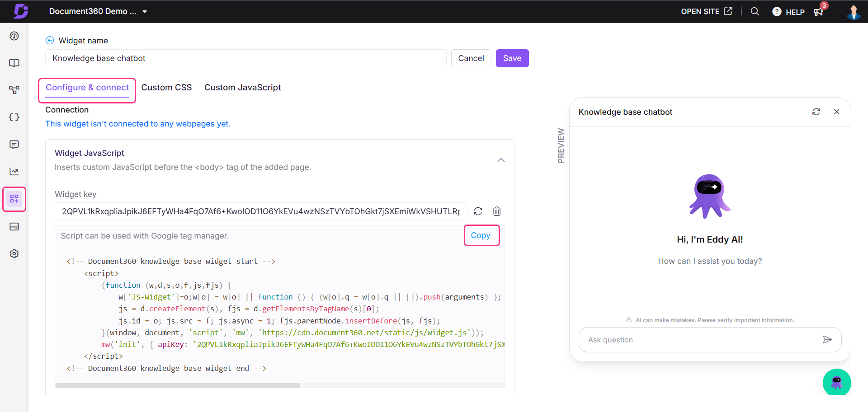868x412 pixels.
Task: Click the widget not connected link
Action: pos(138,124)
